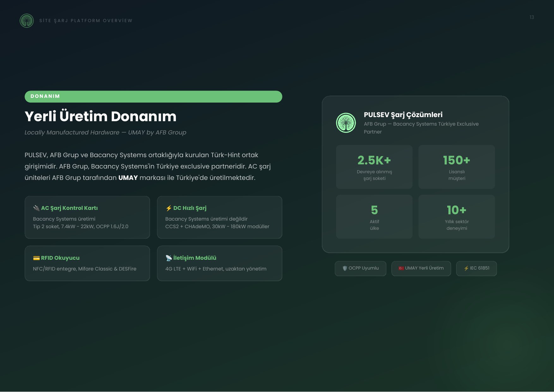Click the CCS2 + CHAdeMO modules text
554x392 pixels.
pyautogui.click(x=217, y=227)
